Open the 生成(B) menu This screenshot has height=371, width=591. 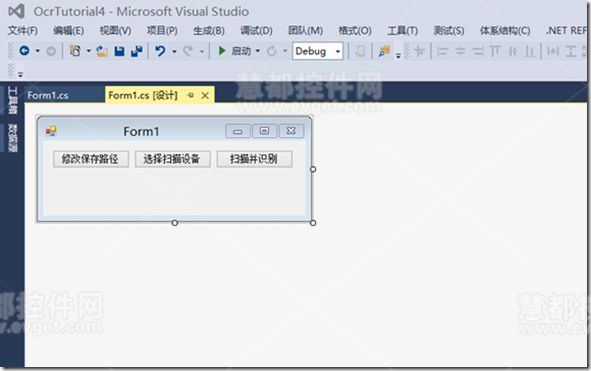coord(209,30)
